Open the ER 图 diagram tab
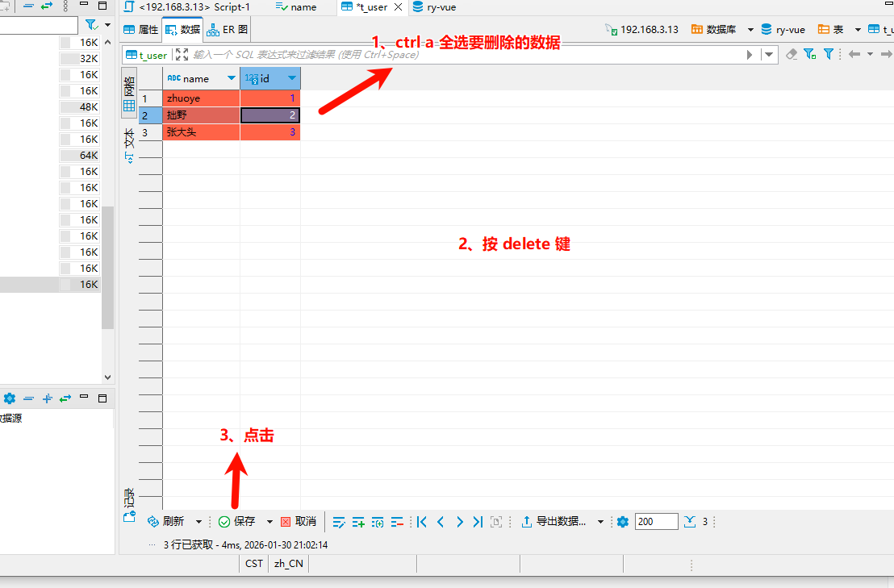 click(227, 30)
